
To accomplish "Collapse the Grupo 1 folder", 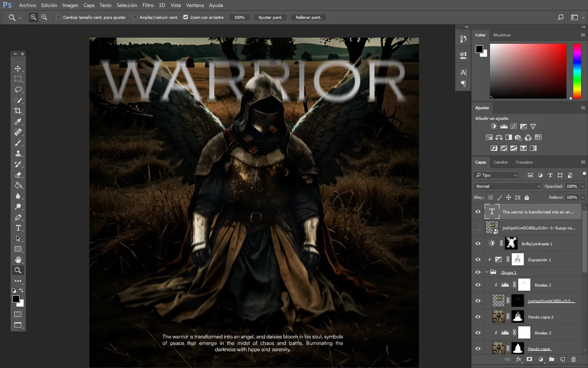I will (x=487, y=272).
